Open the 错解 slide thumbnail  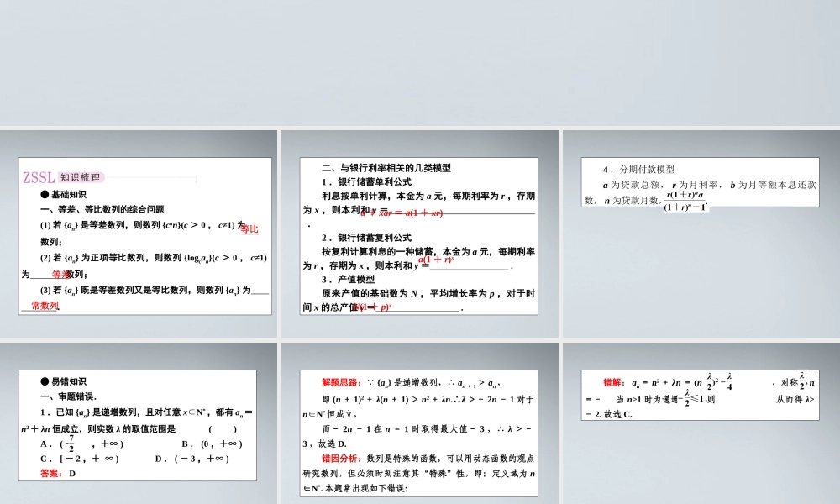[701, 423]
